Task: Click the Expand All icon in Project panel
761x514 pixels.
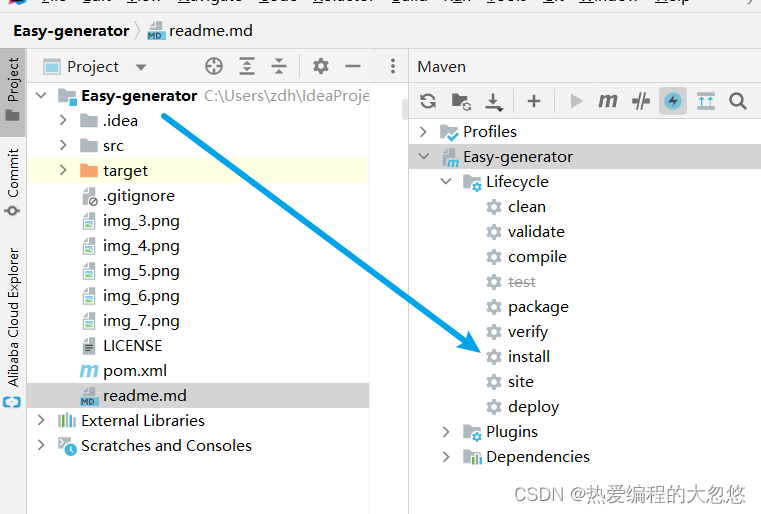Action: point(247,66)
